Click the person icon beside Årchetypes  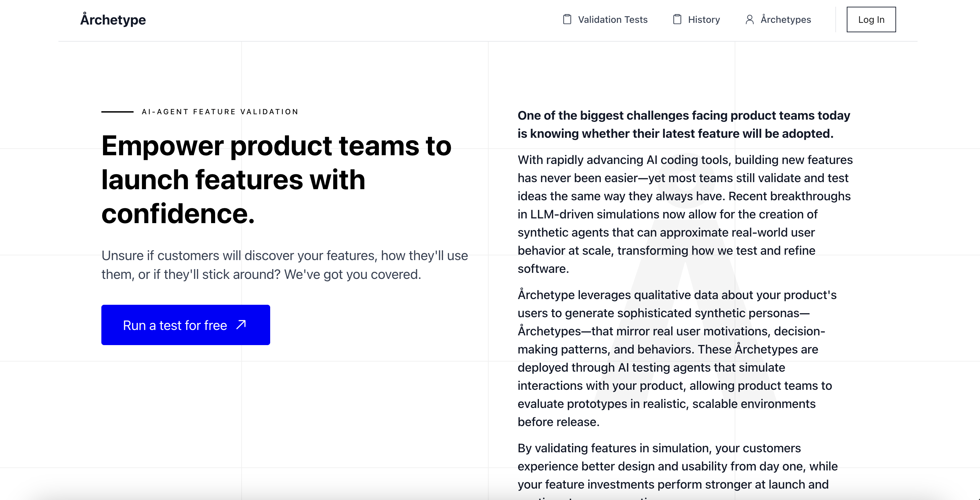point(749,19)
